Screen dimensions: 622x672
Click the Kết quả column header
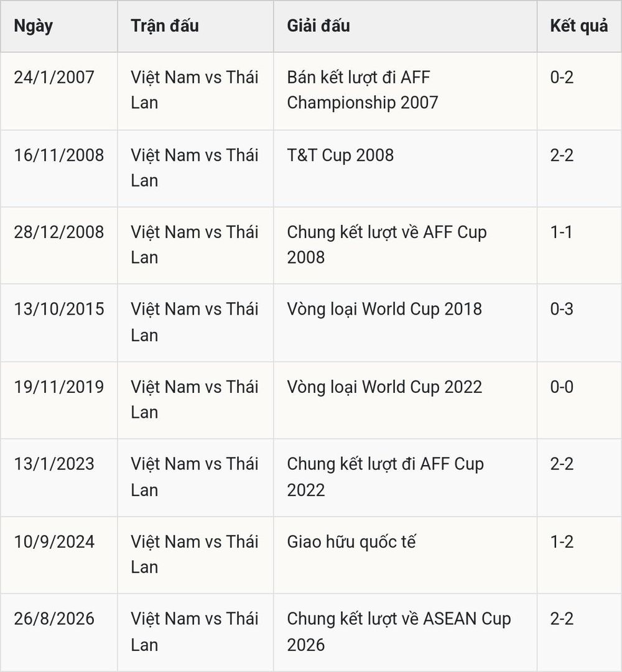tap(579, 26)
